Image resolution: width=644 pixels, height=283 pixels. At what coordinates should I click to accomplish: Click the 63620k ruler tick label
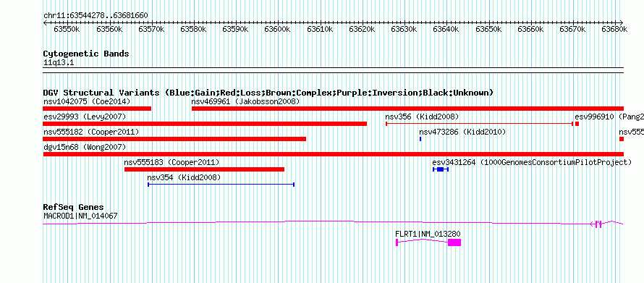(362, 29)
